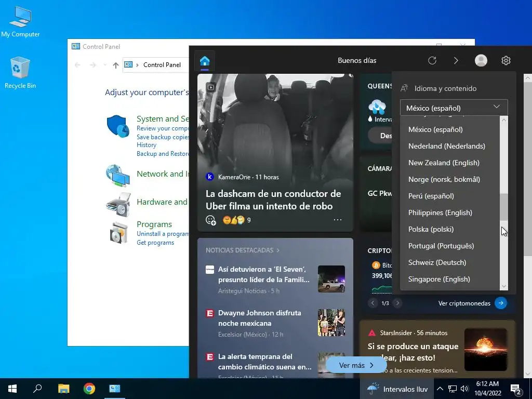This screenshot has width=532, height=399.
Task: Show hidden tray icons chevron
Action: [440, 389]
